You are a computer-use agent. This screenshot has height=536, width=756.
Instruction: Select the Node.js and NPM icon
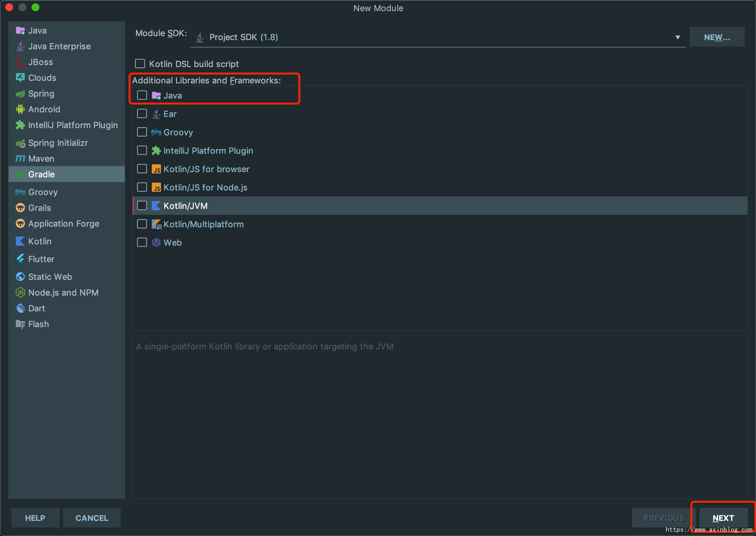tap(20, 292)
